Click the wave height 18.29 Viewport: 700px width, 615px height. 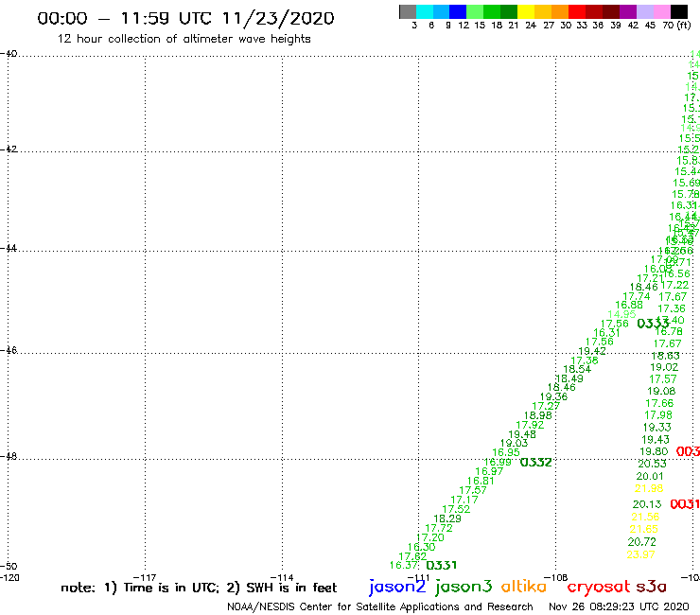tap(447, 518)
